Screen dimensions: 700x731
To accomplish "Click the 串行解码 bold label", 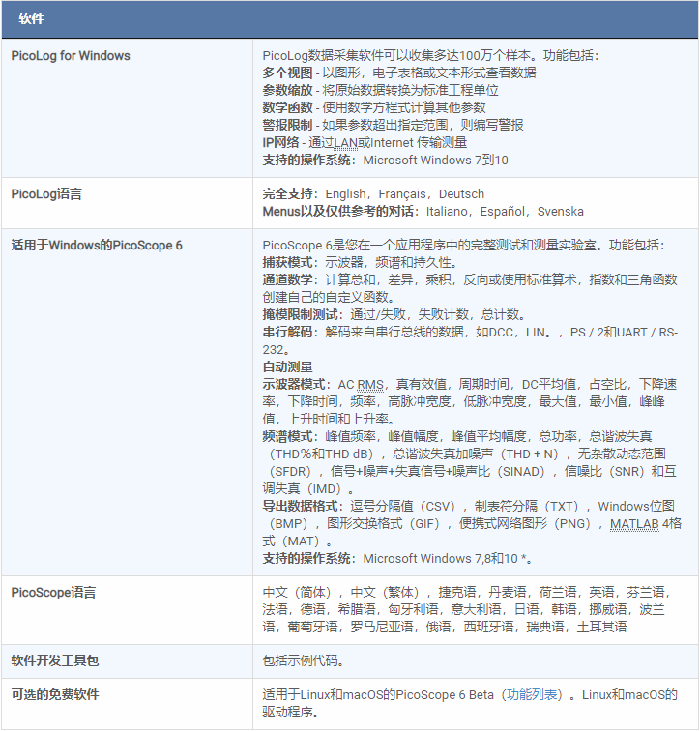I will pyautogui.click(x=290, y=332).
